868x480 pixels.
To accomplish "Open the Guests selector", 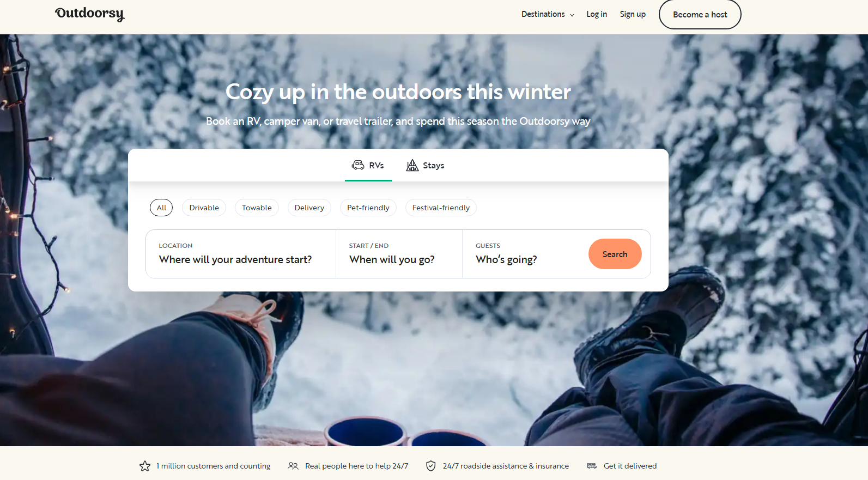I will pyautogui.click(x=525, y=254).
